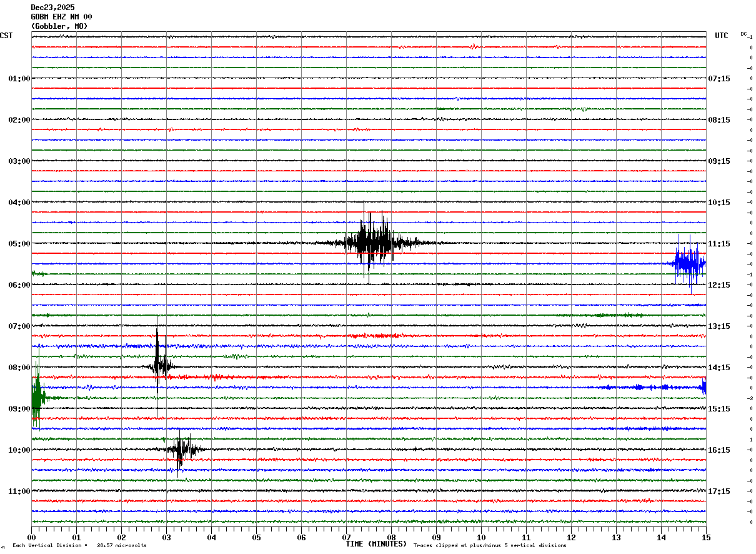The height and width of the screenshot is (554, 756).
Task: Click minute 12 on the time axis
Action: [571, 537]
